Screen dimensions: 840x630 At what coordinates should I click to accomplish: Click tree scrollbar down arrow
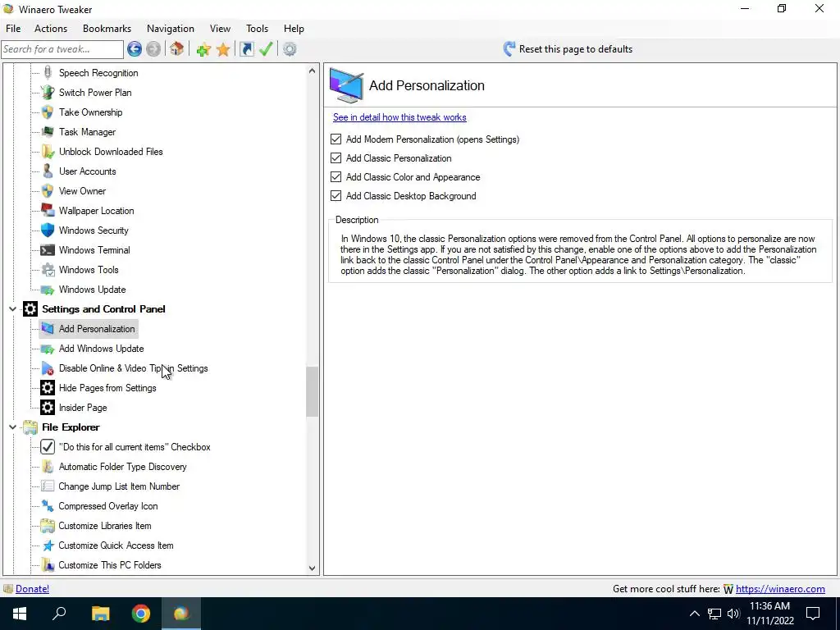[313, 568]
